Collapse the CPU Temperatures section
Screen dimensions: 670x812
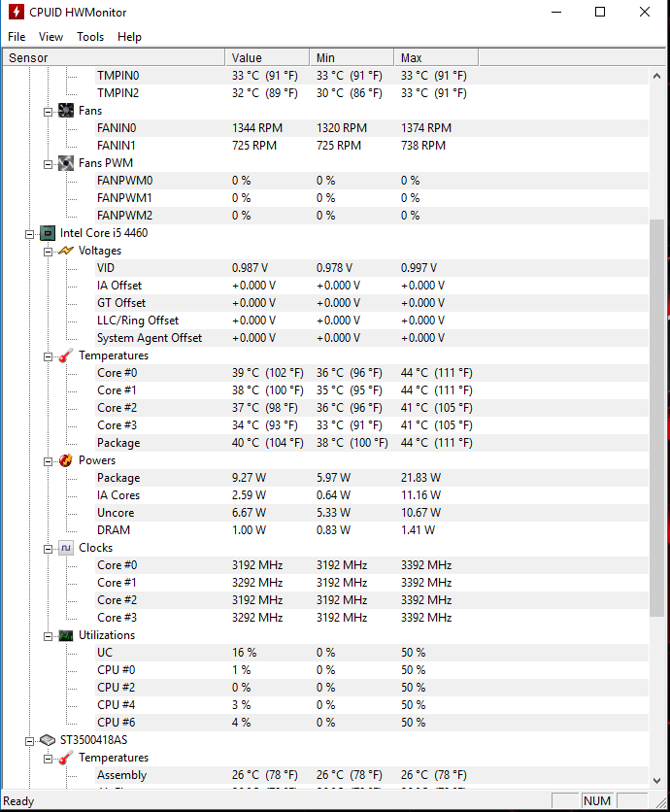click(49, 356)
